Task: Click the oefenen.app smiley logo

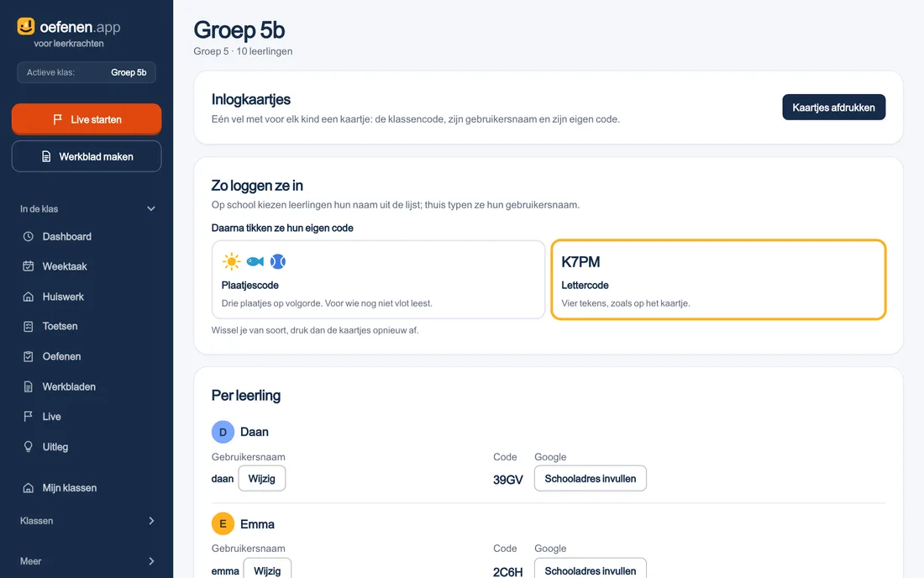Action: [26, 27]
